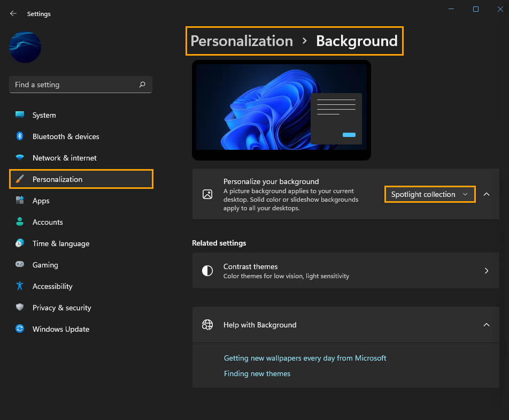This screenshot has height=420, width=509.
Task: Click the Accessibility figure icon
Action: tap(20, 286)
